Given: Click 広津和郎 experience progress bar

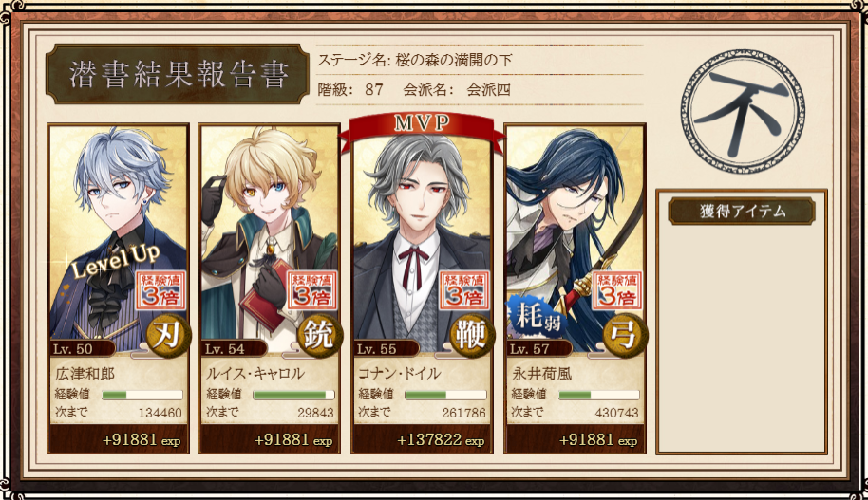Looking at the screenshot, I should tap(142, 395).
